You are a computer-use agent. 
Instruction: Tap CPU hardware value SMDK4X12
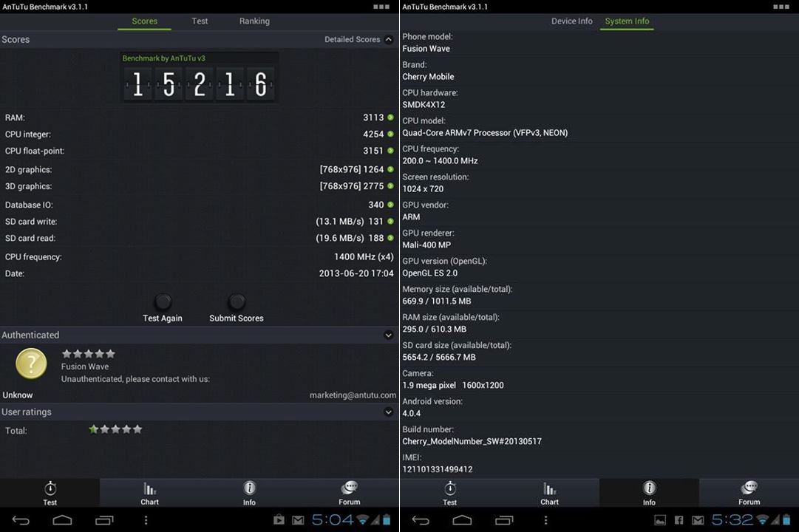424,104
